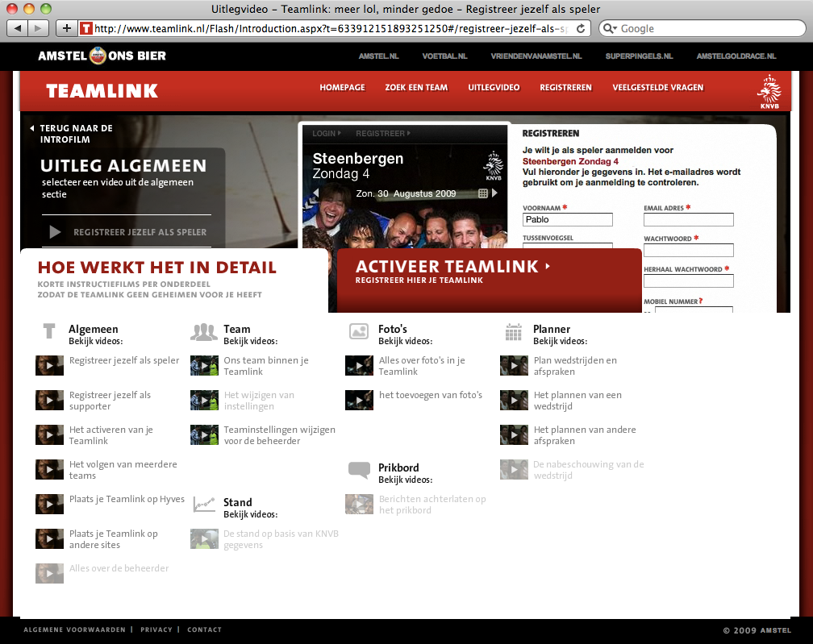
Task: Open the AMSTELGOLDRACE.NL link
Action: [736, 56]
